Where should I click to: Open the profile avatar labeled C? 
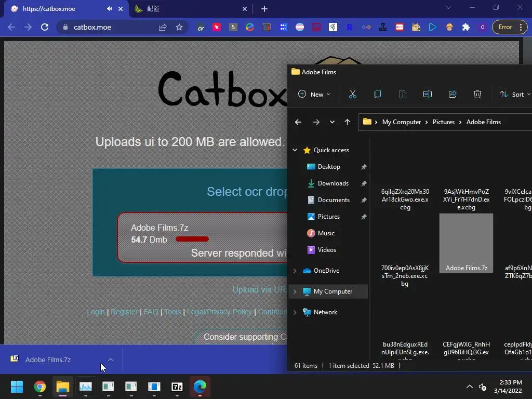(483, 27)
